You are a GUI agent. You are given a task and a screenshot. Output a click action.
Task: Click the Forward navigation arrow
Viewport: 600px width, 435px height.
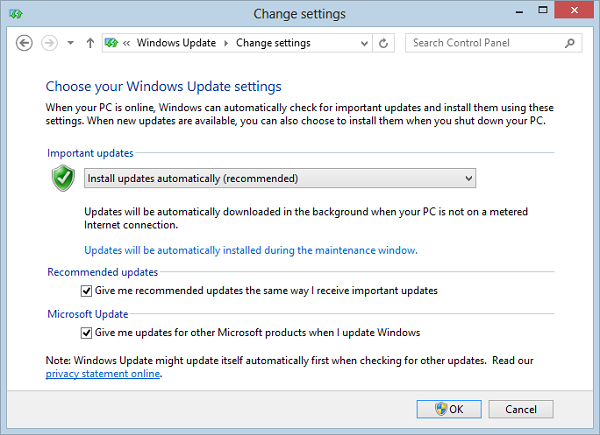coord(49,43)
